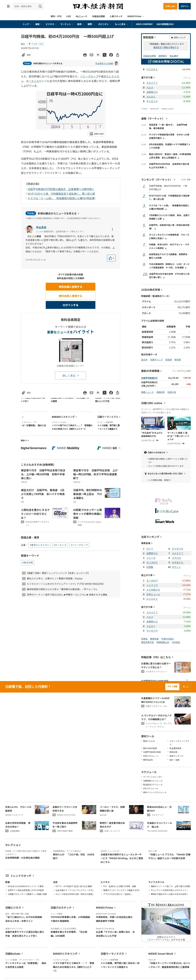Click 今すぐ登録 in bottom banner
The width and height of the screenshot is (196, 980).
pyautogui.click(x=172, y=686)
